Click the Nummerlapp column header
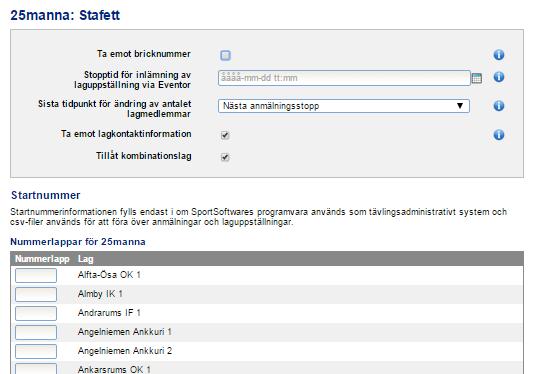This screenshot has height=374, width=534. [x=42, y=259]
